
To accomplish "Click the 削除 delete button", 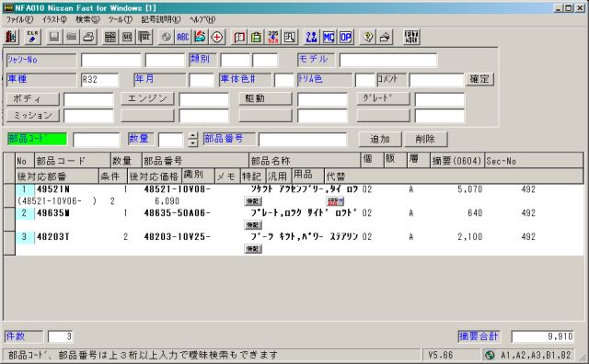I will pyautogui.click(x=425, y=139).
